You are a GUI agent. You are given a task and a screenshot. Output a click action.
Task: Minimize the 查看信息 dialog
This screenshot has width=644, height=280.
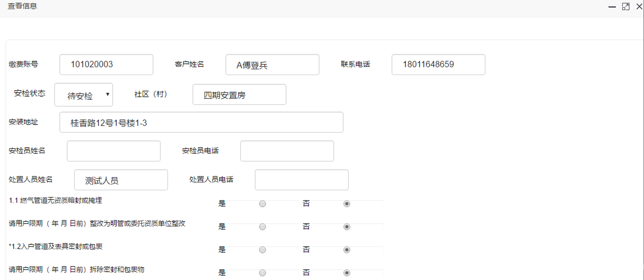612,7
